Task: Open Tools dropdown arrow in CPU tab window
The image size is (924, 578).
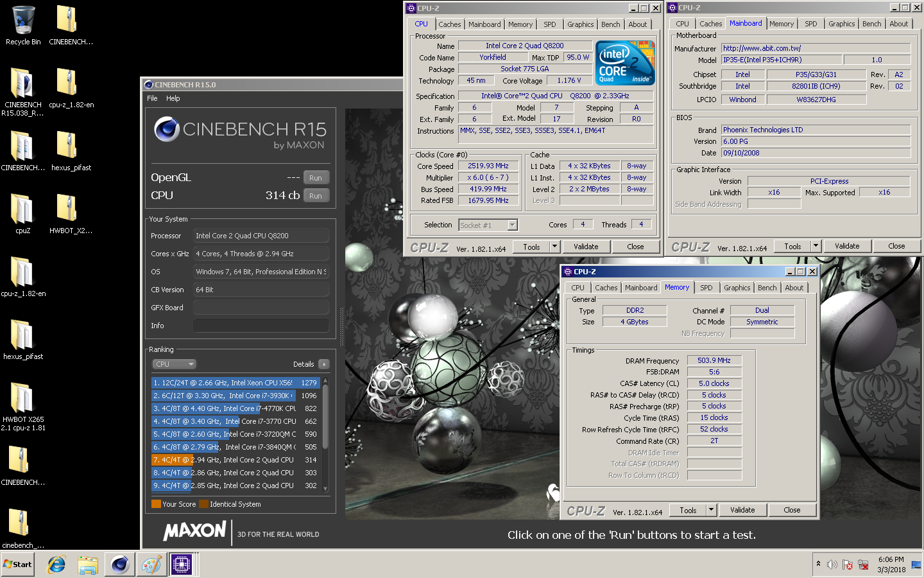Action: [x=555, y=247]
